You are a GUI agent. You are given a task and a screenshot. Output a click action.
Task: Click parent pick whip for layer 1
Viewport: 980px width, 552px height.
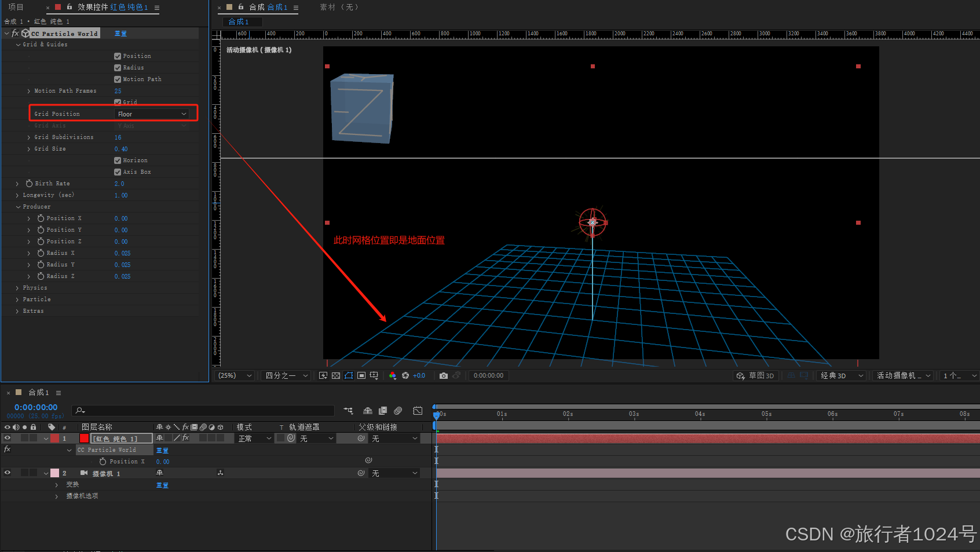click(361, 438)
